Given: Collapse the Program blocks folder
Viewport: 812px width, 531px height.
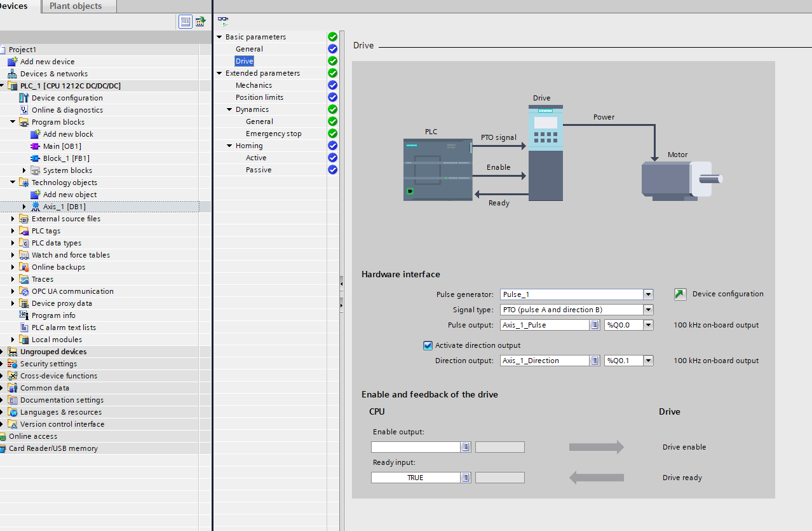Looking at the screenshot, I should coord(13,122).
